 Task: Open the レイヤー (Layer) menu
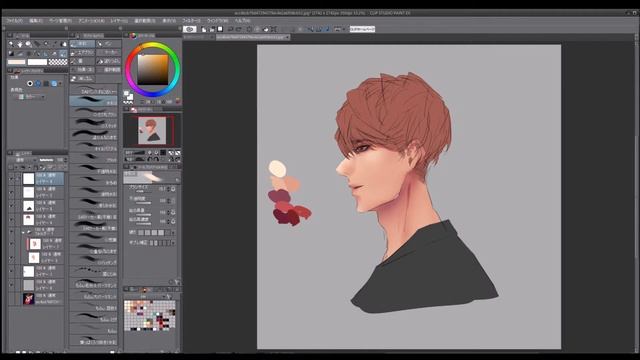tap(119, 20)
